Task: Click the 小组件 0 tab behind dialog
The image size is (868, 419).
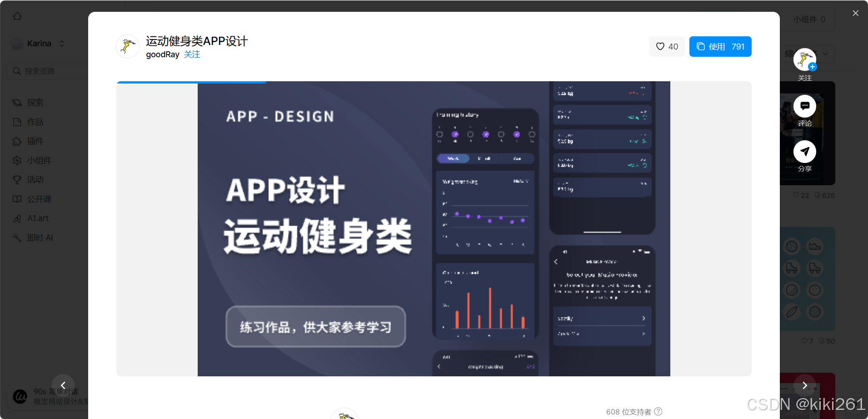Action: click(x=809, y=20)
